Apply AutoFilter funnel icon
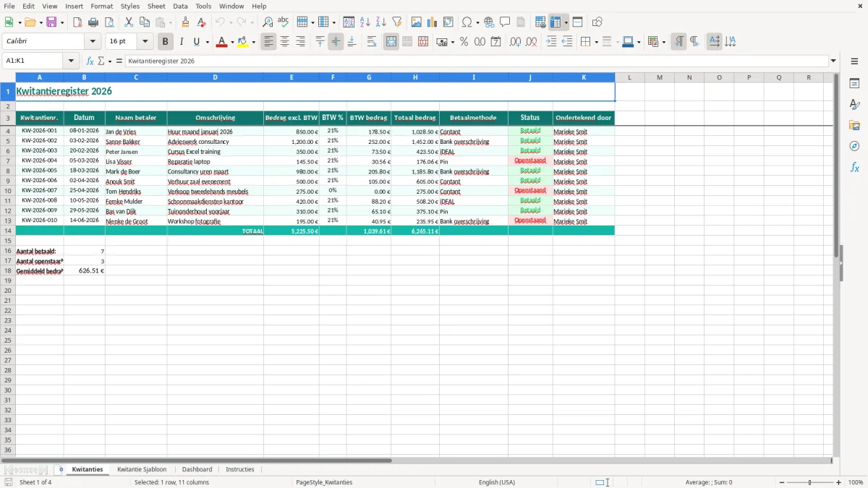 [x=396, y=22]
